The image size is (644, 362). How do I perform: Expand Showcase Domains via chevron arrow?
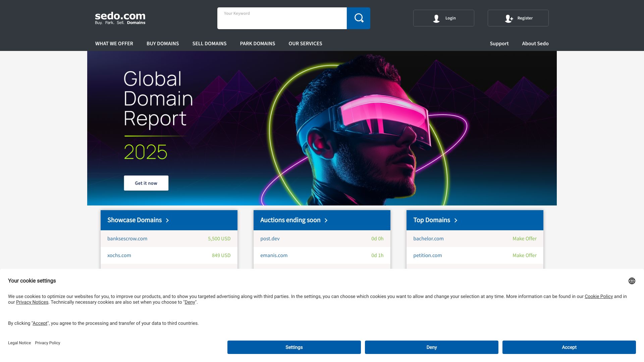(167, 220)
